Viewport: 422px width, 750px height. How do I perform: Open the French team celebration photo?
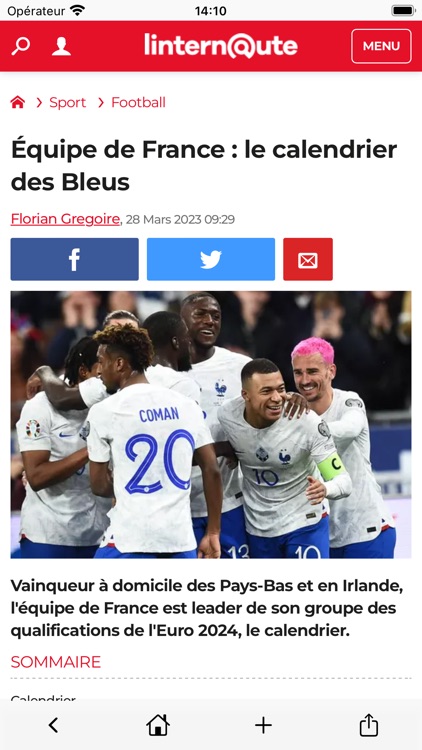pos(211,425)
